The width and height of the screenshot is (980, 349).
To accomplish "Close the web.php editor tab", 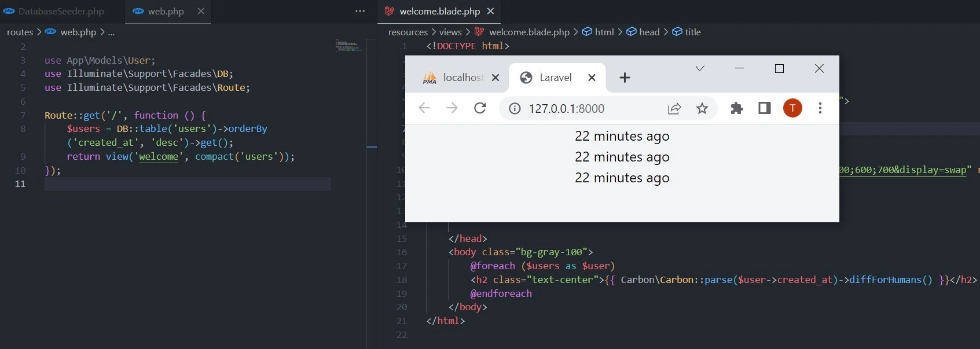I will pyautogui.click(x=201, y=11).
